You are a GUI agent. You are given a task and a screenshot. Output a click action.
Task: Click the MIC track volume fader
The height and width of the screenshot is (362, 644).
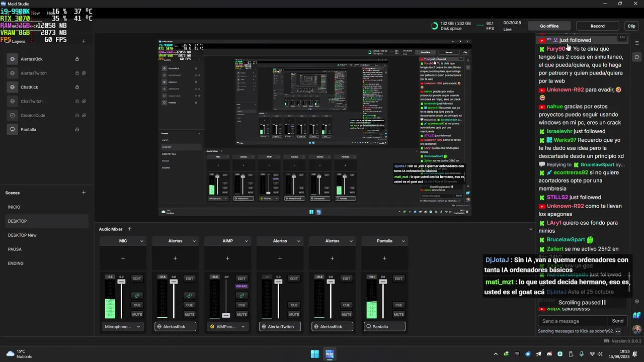pos(121,282)
